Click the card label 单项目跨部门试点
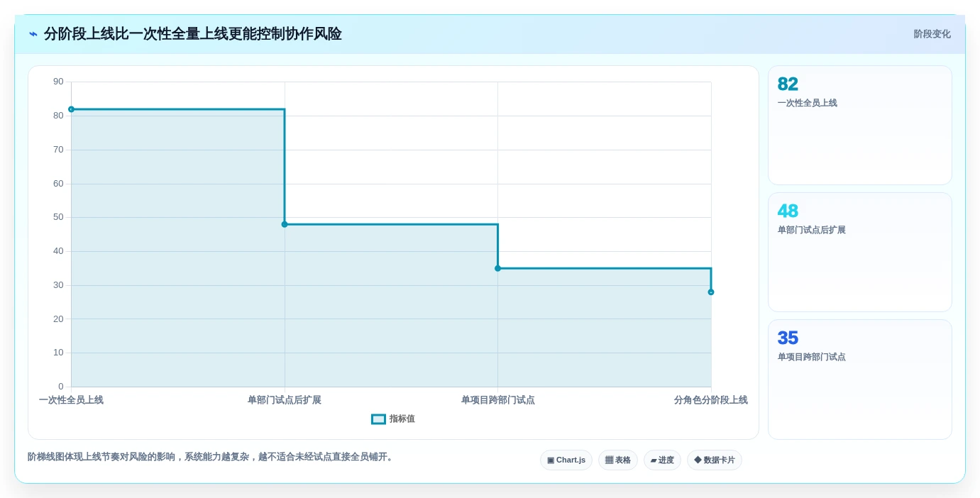980x498 pixels. (x=812, y=357)
